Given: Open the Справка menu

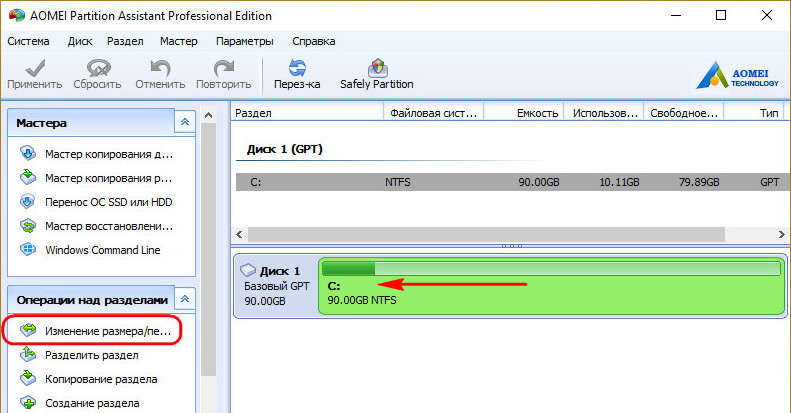Looking at the screenshot, I should coord(313,41).
